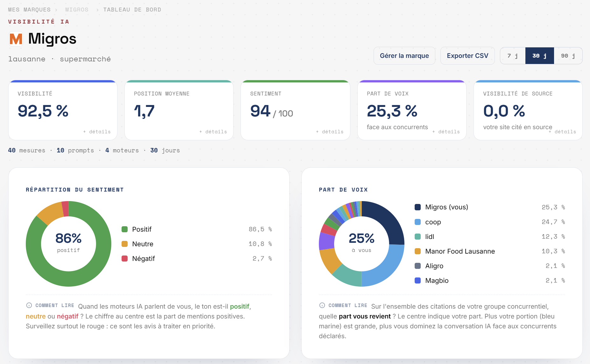Click the teal lidl legend swatch
This screenshot has height=364, width=590.
pyautogui.click(x=418, y=236)
